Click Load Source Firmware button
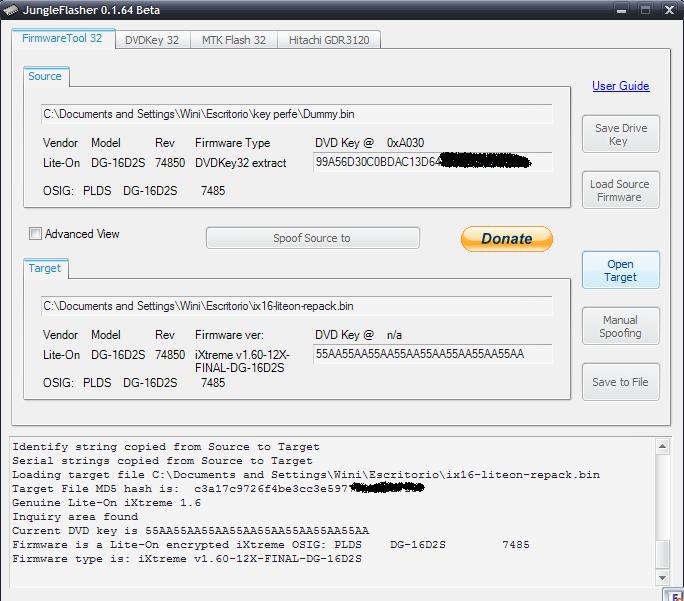This screenshot has height=601, width=684. 620,190
